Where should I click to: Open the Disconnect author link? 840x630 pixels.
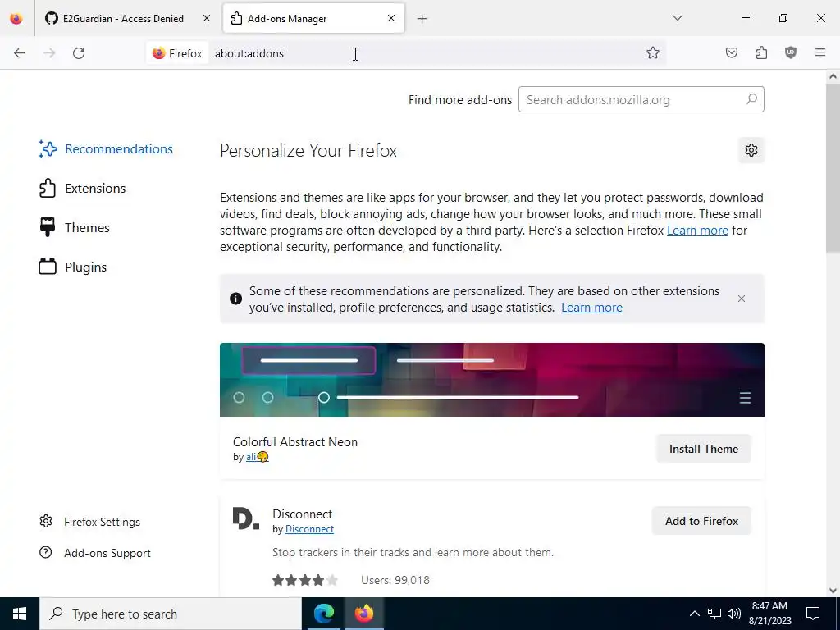tap(309, 529)
